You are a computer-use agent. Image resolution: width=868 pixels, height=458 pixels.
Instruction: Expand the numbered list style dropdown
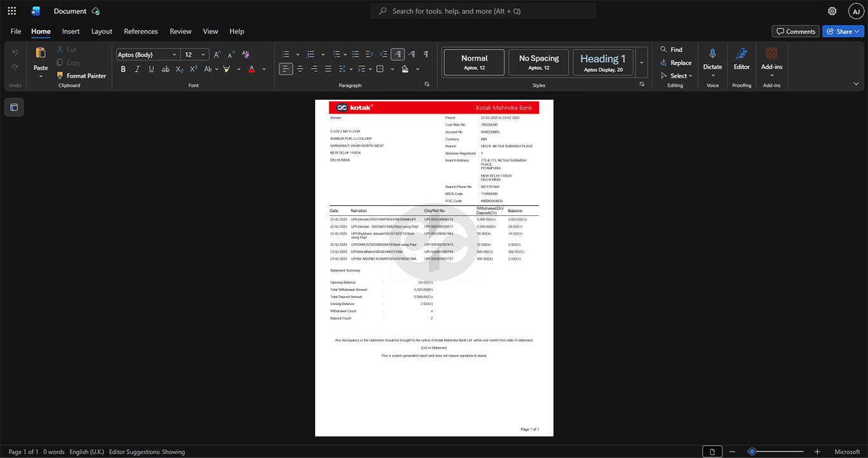(x=323, y=55)
